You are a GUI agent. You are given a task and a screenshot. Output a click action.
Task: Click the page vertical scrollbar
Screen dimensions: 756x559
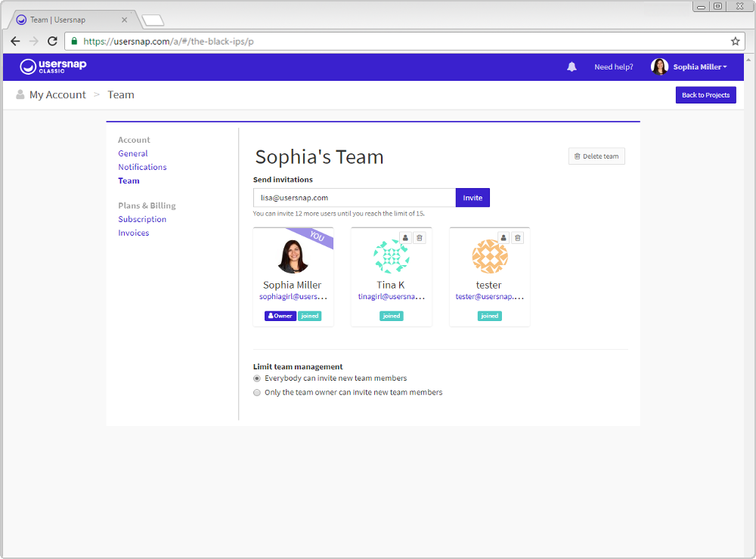coord(748,304)
